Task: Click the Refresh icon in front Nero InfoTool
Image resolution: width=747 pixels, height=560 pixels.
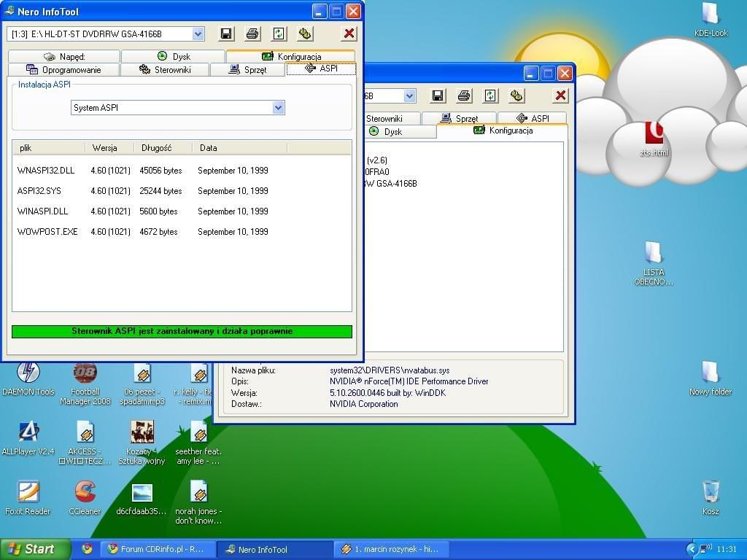Action: pyautogui.click(x=279, y=34)
